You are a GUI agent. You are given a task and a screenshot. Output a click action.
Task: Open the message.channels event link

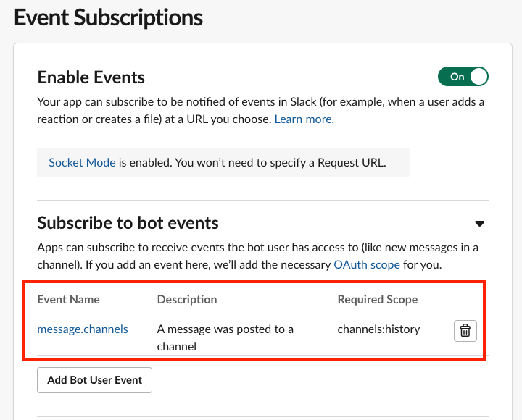coord(83,329)
